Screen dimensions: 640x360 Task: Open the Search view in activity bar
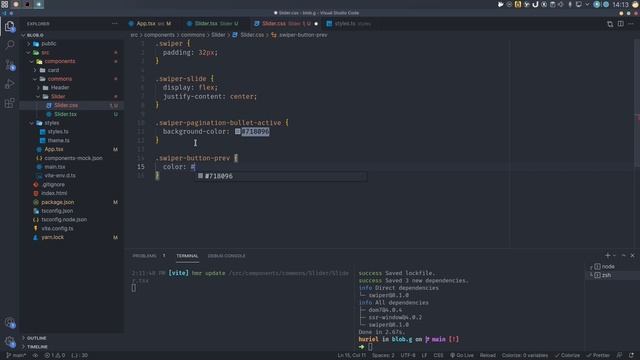10,44
